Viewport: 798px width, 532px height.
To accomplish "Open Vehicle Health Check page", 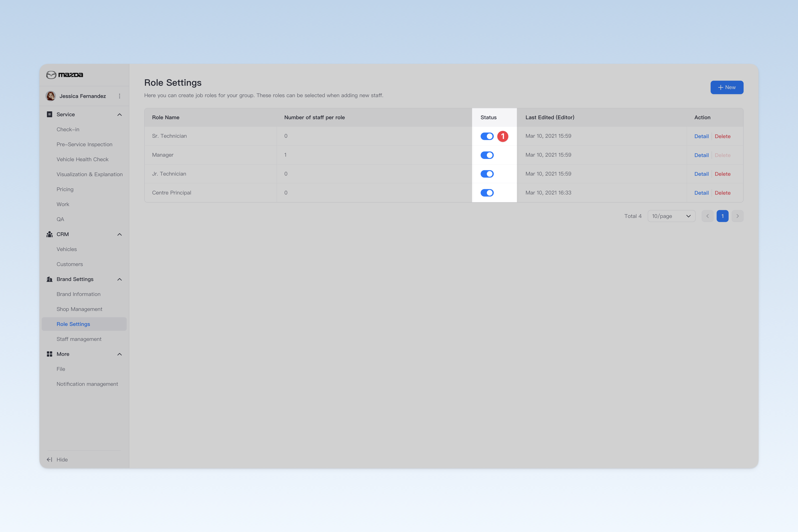I will [82, 159].
